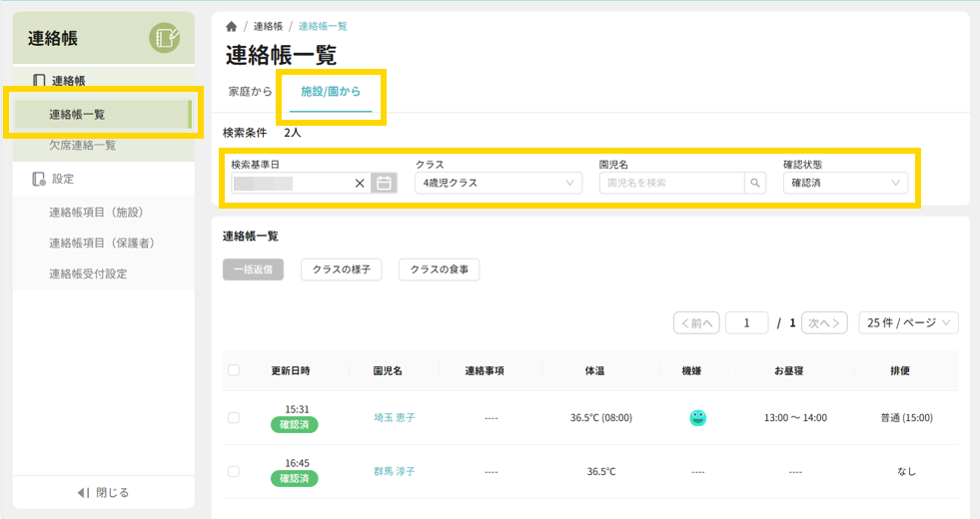The width and height of the screenshot is (980, 519).
Task: Click the 設定 settings icon in sidebar
Action: coord(39,179)
